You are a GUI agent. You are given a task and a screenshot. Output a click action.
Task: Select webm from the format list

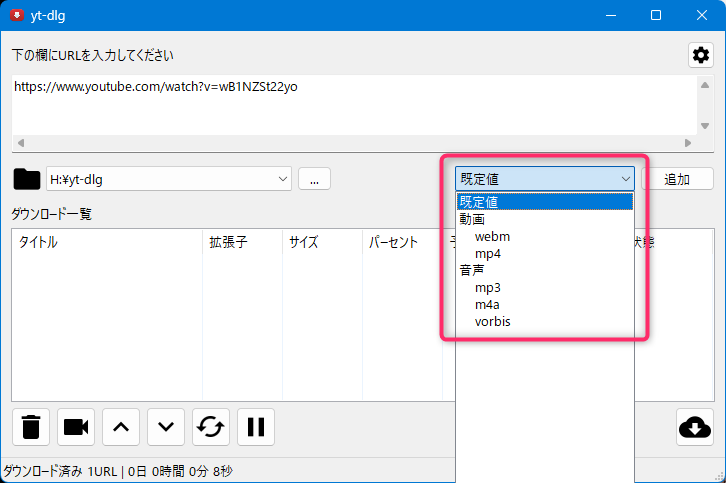click(492, 237)
